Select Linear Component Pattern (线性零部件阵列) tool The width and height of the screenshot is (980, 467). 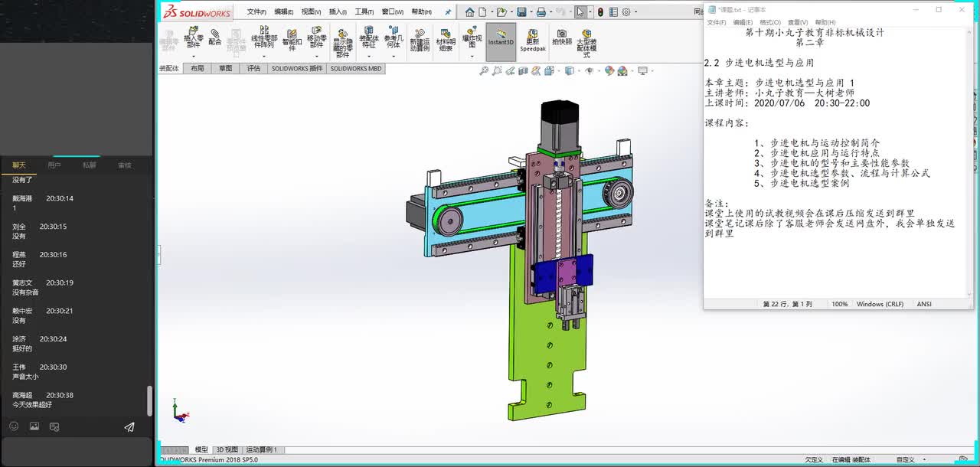264,38
